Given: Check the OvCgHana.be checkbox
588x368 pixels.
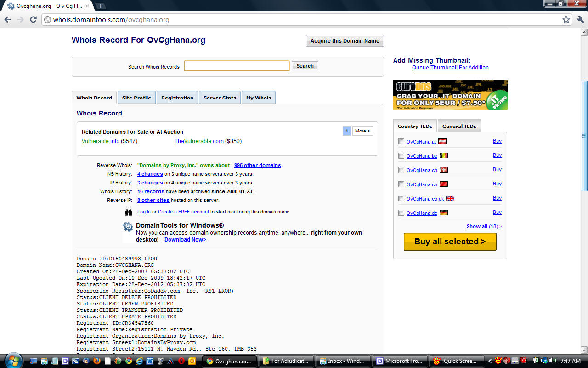Looking at the screenshot, I should tap(401, 156).
